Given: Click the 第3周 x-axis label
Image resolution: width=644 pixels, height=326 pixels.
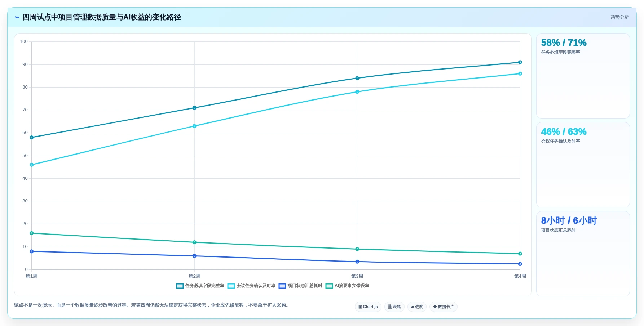Looking at the screenshot, I should pyautogui.click(x=357, y=276).
